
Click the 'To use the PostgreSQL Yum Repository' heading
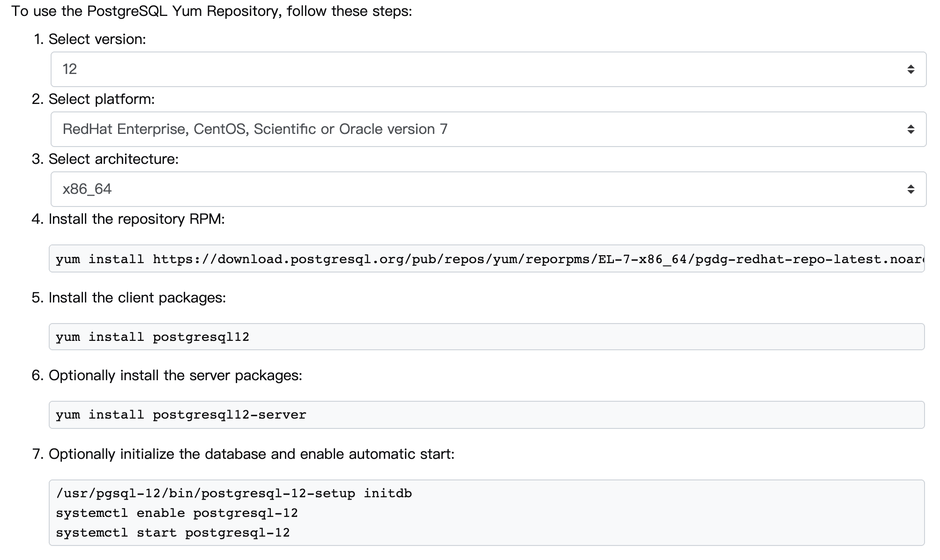212,11
